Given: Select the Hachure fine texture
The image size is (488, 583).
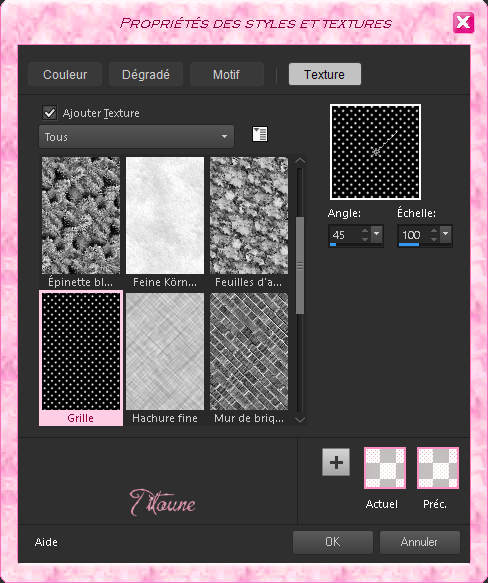Looking at the screenshot, I should (165, 351).
